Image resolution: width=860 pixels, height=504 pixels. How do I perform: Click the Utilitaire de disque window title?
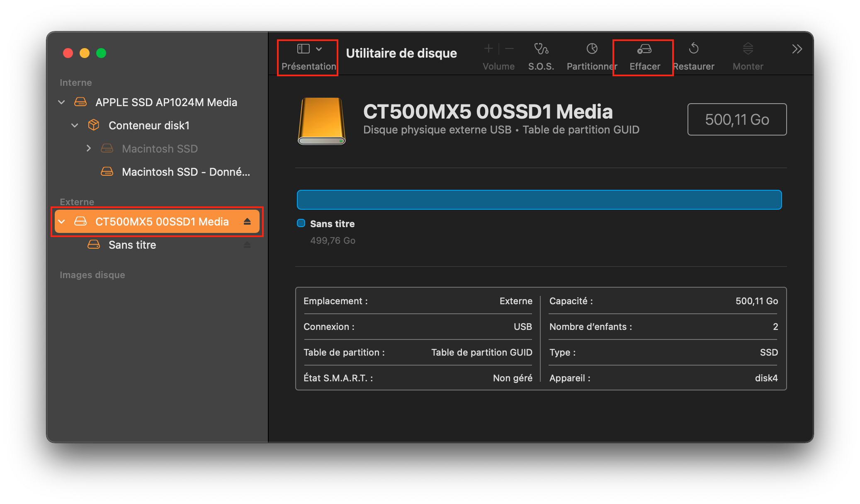[x=401, y=53]
